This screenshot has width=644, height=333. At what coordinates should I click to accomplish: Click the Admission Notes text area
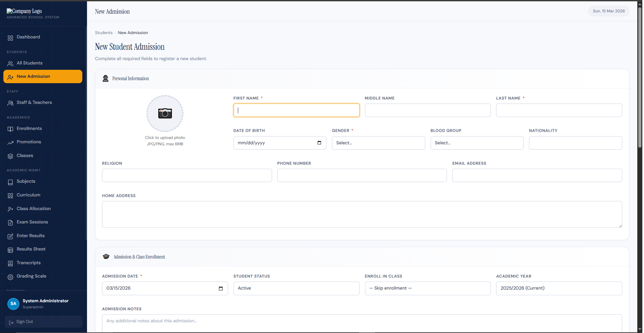point(362,324)
